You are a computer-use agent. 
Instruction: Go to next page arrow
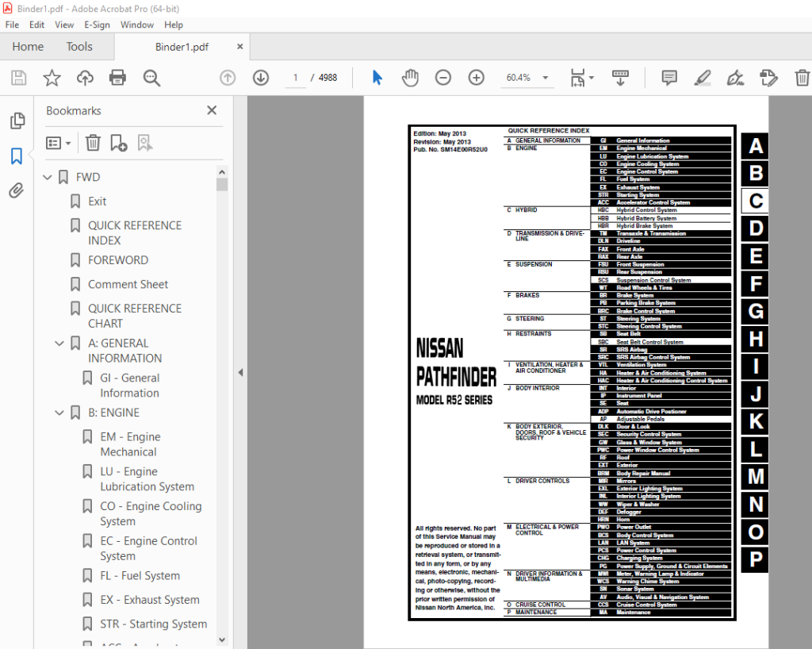pyautogui.click(x=260, y=78)
